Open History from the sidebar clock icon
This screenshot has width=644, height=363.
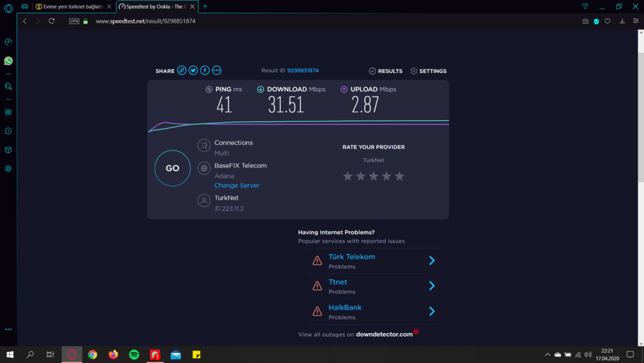(x=8, y=131)
